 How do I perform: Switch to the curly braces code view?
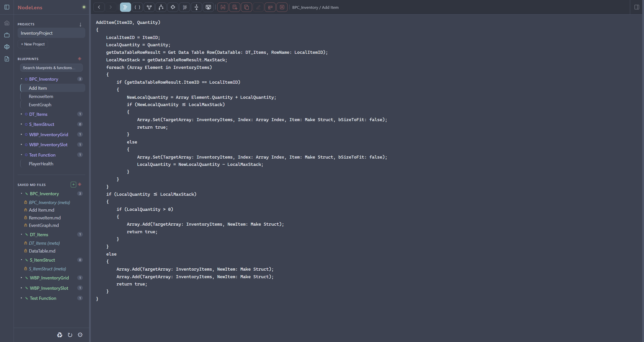point(137,7)
